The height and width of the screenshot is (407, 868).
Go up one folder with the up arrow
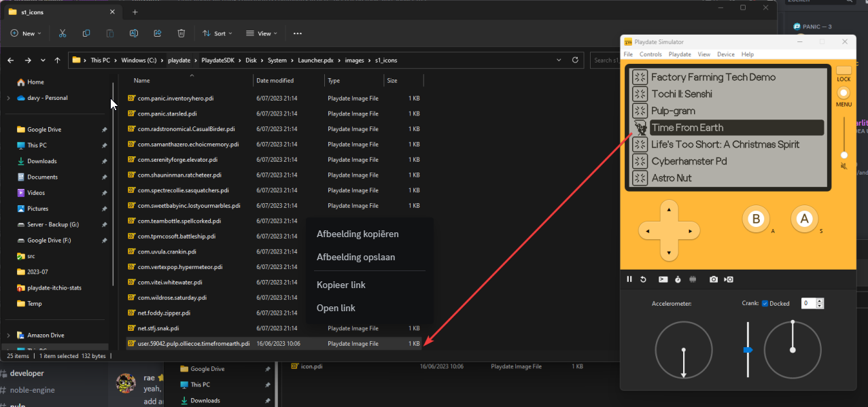click(58, 60)
